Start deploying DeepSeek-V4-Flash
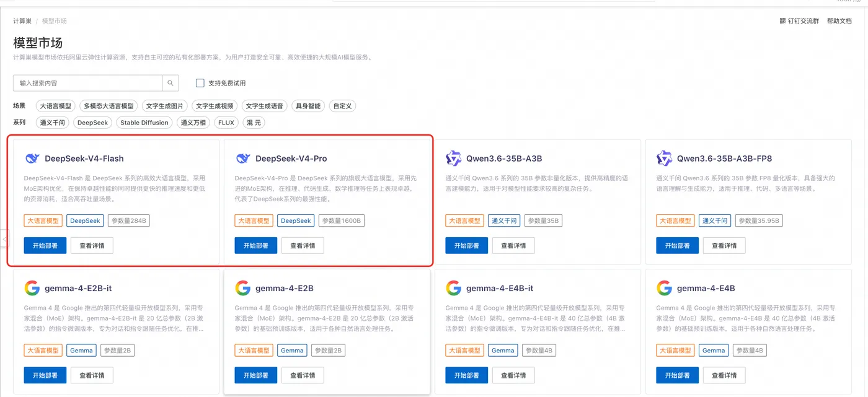Viewport: 868px width, 397px height. click(x=45, y=245)
